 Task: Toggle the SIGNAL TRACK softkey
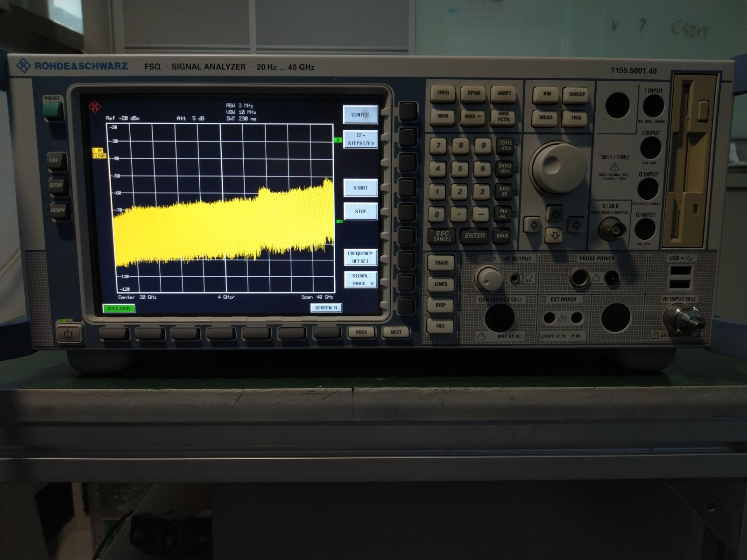360,280
